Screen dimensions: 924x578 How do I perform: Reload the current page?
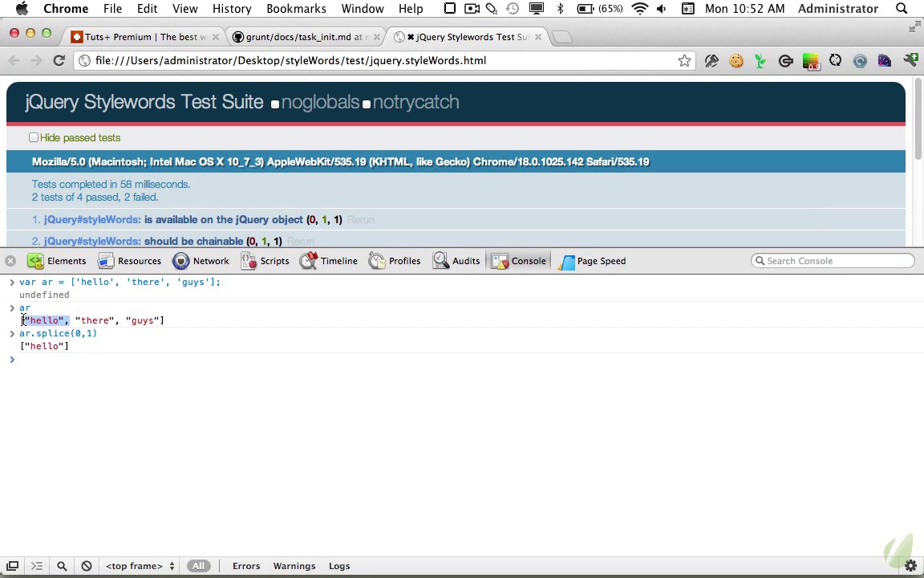pos(59,60)
